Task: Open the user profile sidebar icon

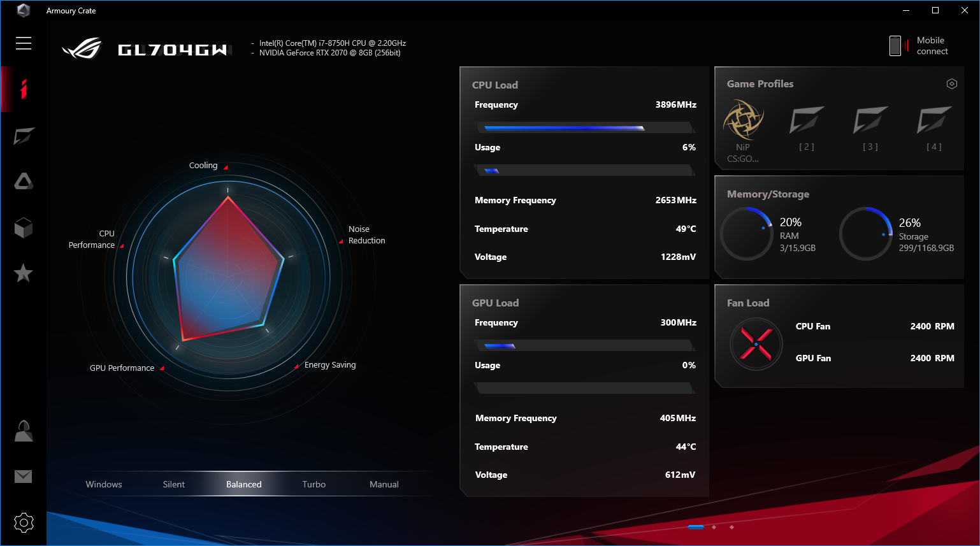Action: coord(24,431)
